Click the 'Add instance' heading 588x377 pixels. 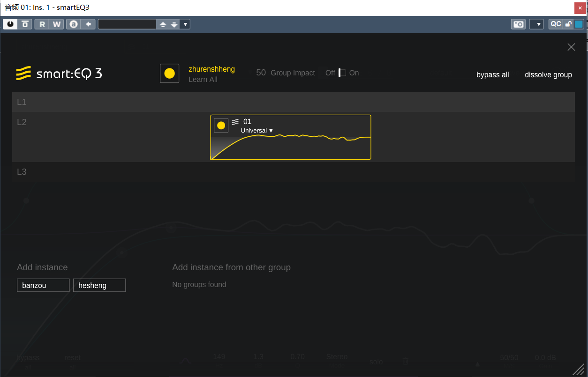click(x=42, y=267)
